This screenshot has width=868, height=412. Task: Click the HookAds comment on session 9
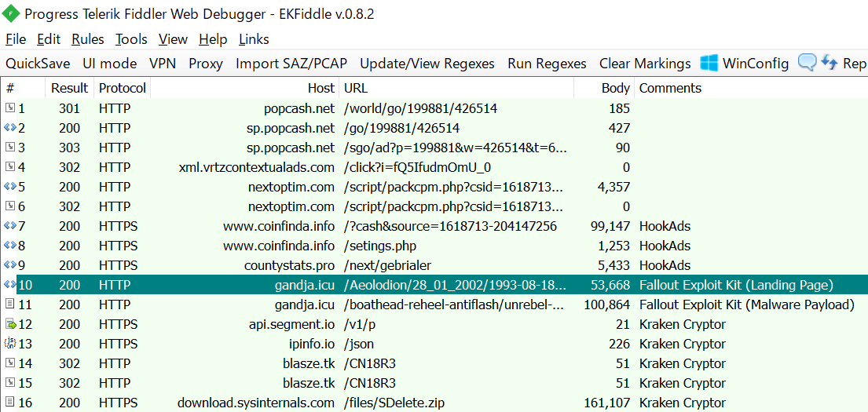click(x=665, y=265)
